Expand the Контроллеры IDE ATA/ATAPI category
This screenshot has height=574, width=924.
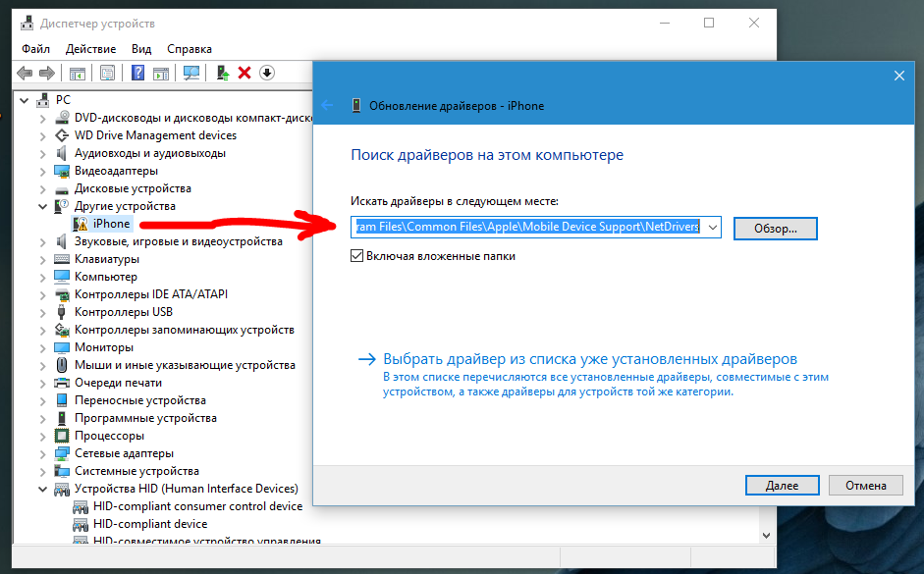point(42,295)
